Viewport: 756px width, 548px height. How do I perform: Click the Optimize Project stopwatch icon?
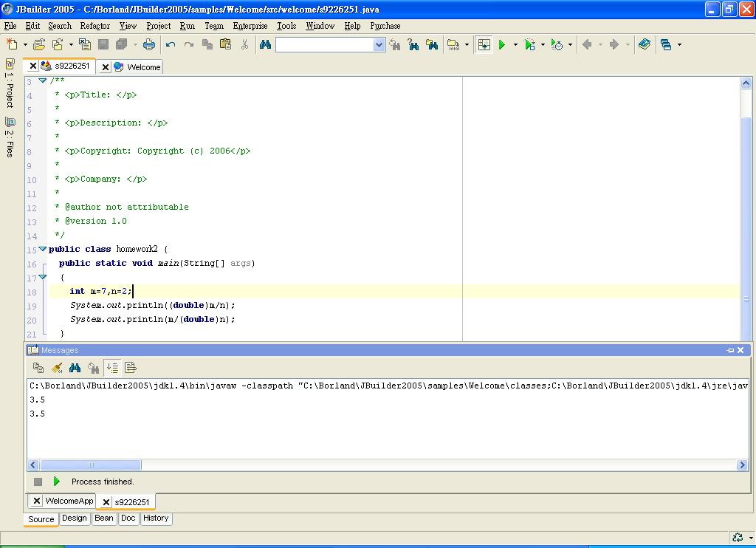pos(557,45)
